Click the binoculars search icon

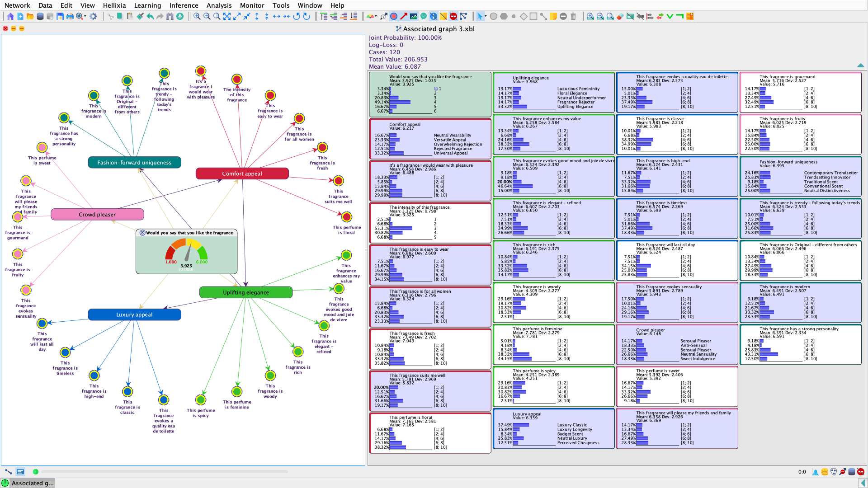coord(170,16)
